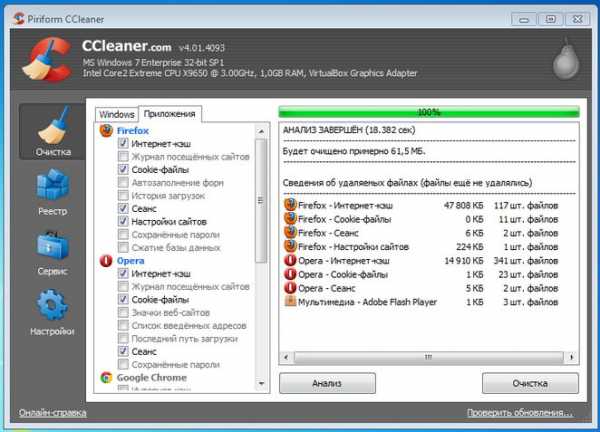
Task: Open the Сервис (Tools) section
Action: [52, 253]
